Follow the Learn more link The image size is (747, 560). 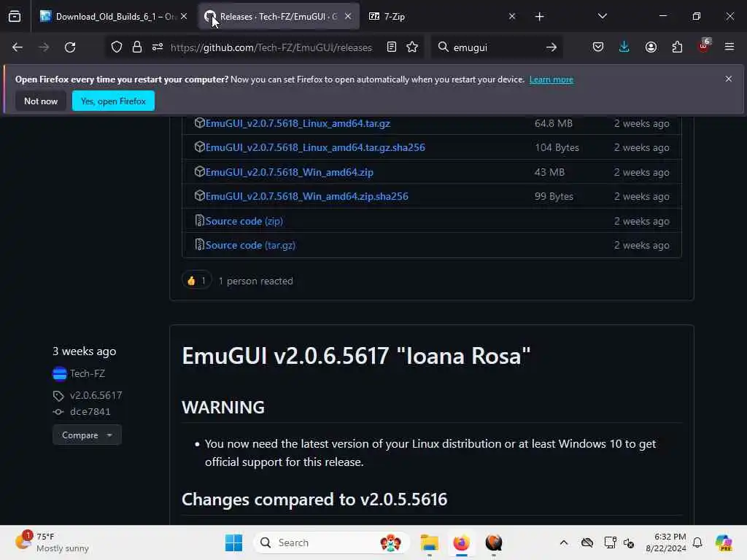click(x=551, y=79)
